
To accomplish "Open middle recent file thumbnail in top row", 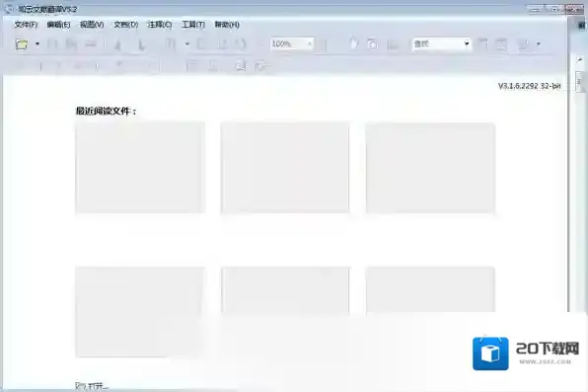I will tap(285, 168).
